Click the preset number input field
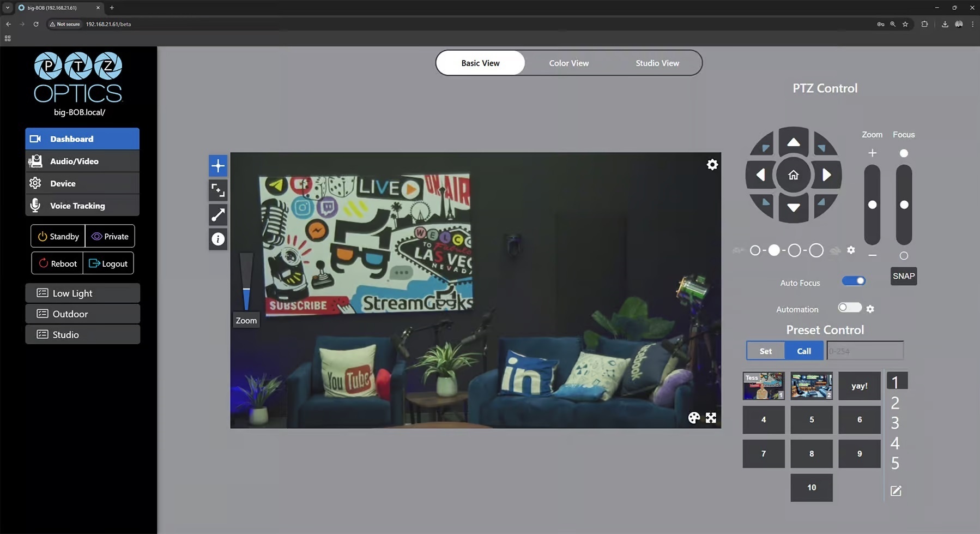This screenshot has width=980, height=534. (x=864, y=351)
